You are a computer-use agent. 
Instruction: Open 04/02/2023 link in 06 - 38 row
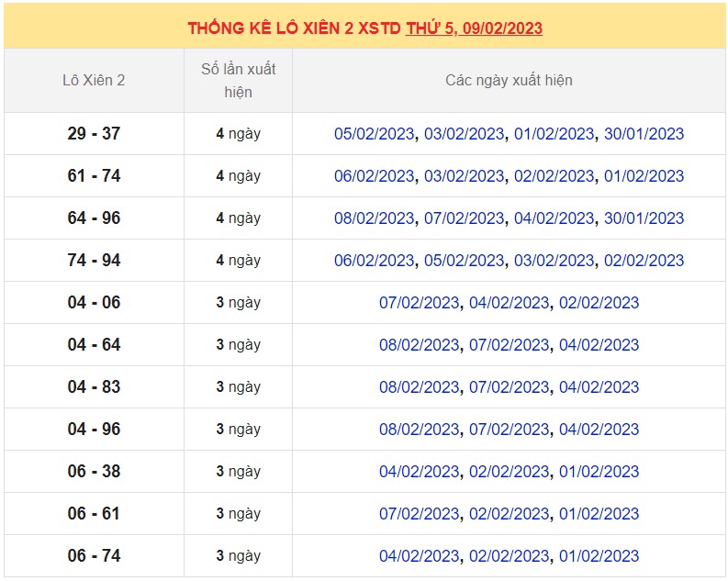click(x=419, y=472)
